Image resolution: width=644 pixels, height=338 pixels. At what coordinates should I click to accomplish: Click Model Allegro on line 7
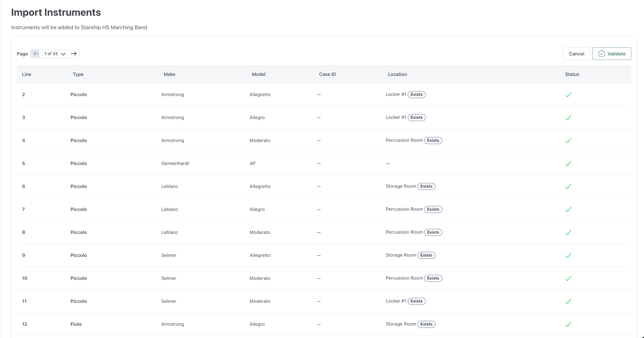point(257,209)
